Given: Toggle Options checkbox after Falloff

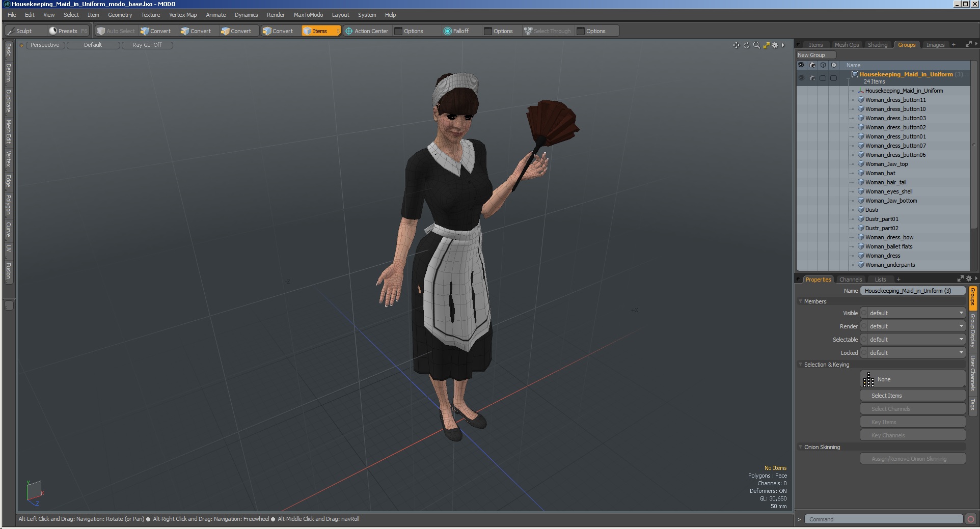Looking at the screenshot, I should pos(488,31).
